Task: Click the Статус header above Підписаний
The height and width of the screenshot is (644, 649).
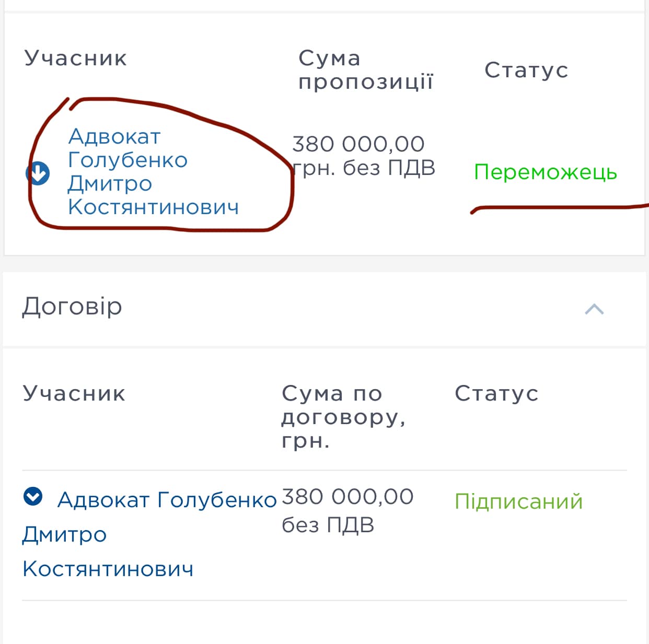Action: tap(496, 393)
